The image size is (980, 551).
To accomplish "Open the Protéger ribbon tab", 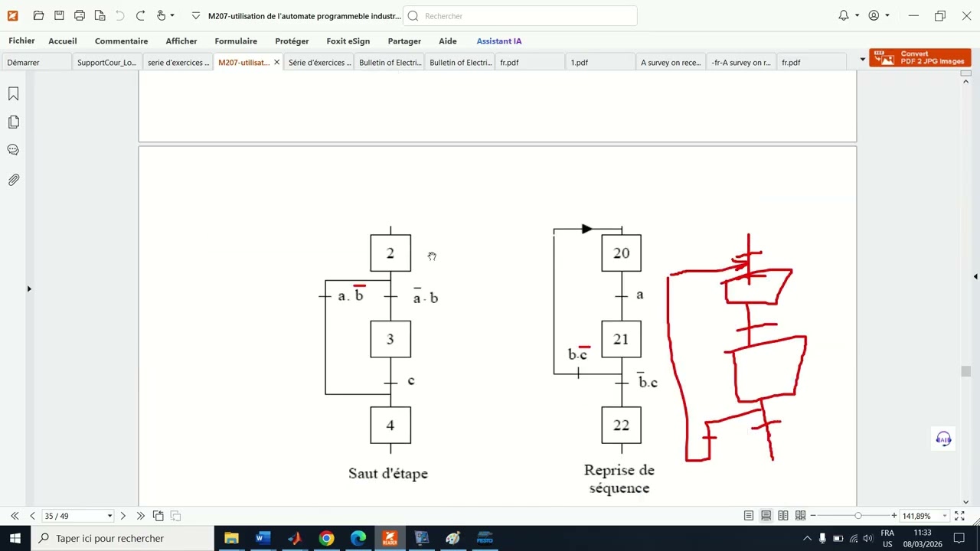I will coord(292,41).
